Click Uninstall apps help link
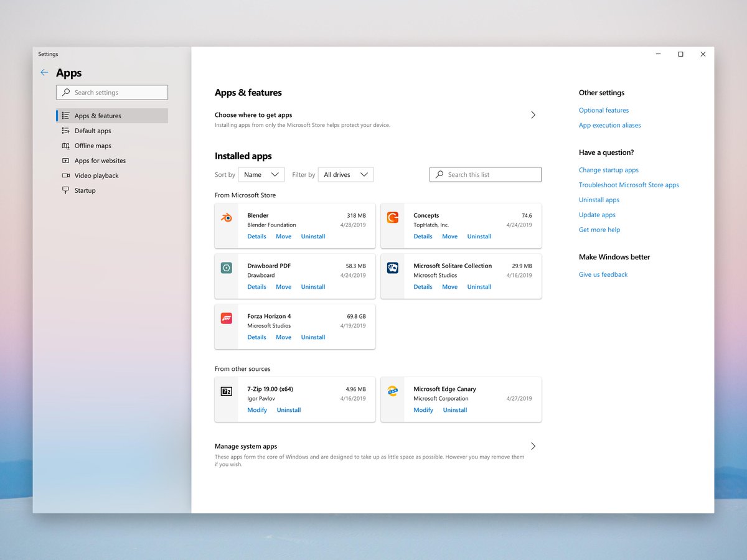This screenshot has width=747, height=560. click(x=599, y=200)
